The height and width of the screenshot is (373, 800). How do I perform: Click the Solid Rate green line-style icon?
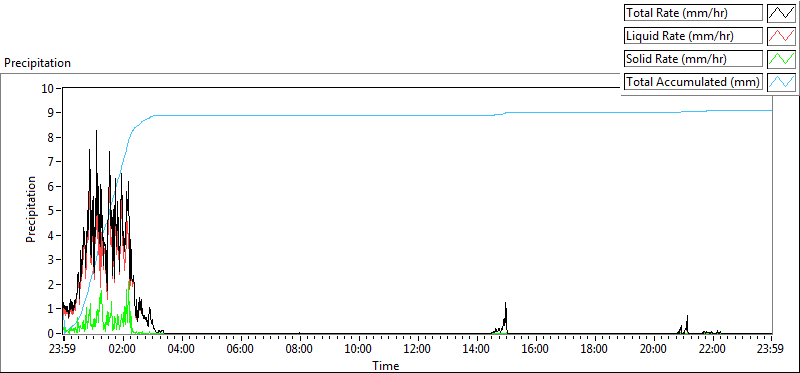[781, 59]
